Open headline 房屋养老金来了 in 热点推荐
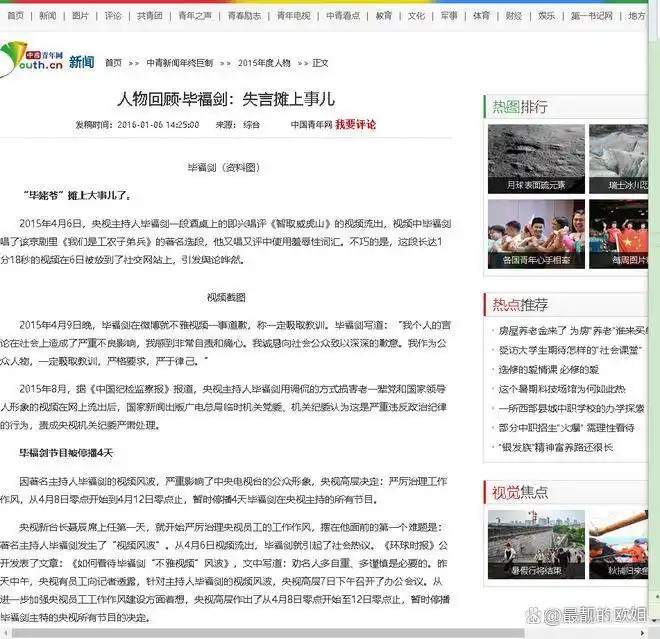 click(x=570, y=331)
